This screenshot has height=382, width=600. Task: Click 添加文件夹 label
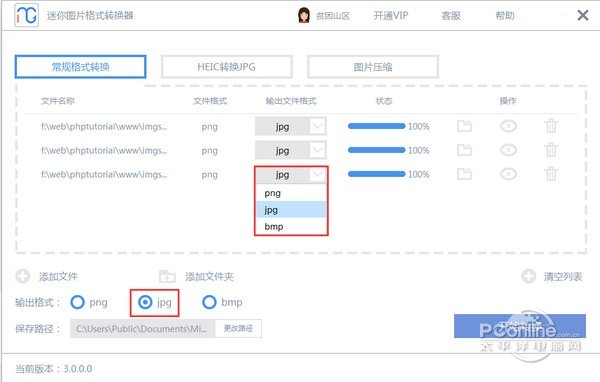209,276
